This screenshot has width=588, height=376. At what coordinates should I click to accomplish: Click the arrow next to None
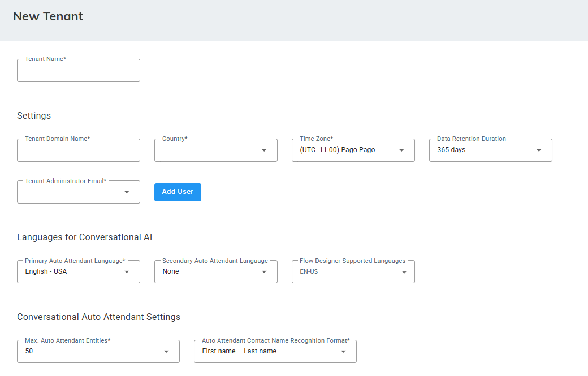click(x=264, y=272)
